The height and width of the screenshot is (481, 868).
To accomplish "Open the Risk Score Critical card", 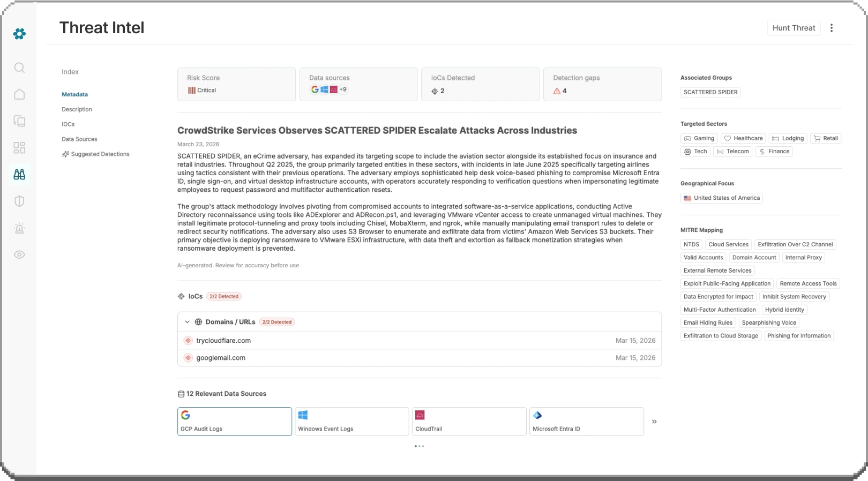I will (236, 84).
